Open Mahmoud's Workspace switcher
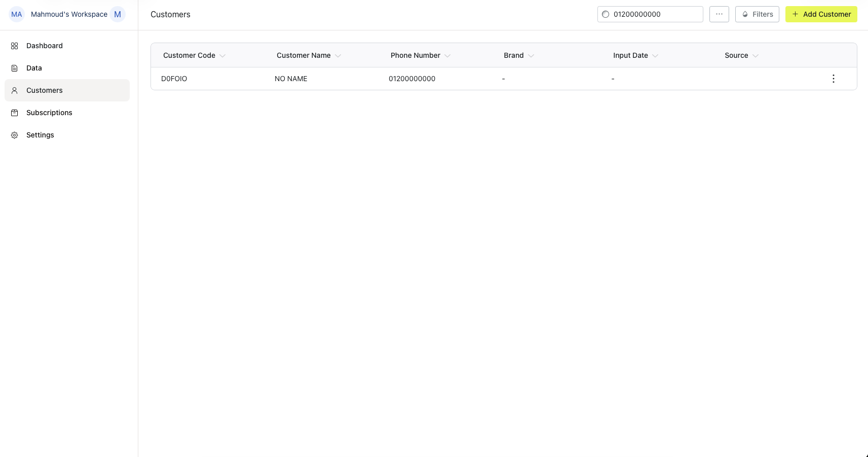This screenshot has width=868, height=457. click(x=69, y=14)
